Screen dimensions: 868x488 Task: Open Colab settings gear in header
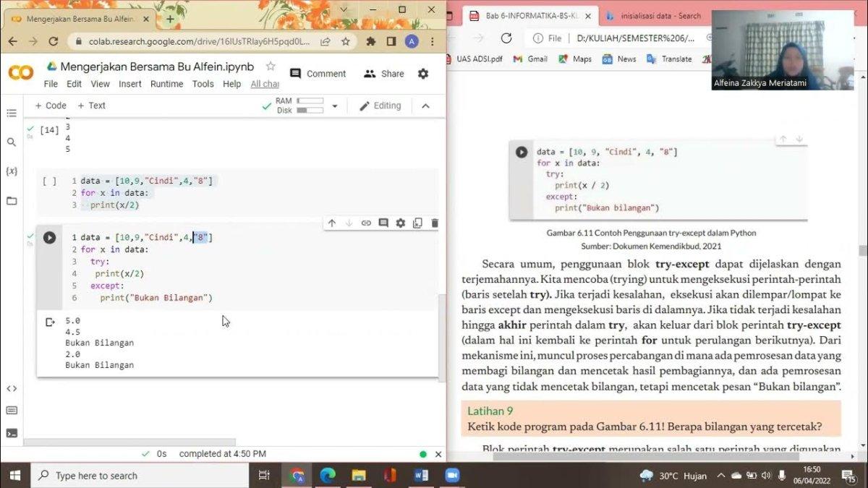423,74
